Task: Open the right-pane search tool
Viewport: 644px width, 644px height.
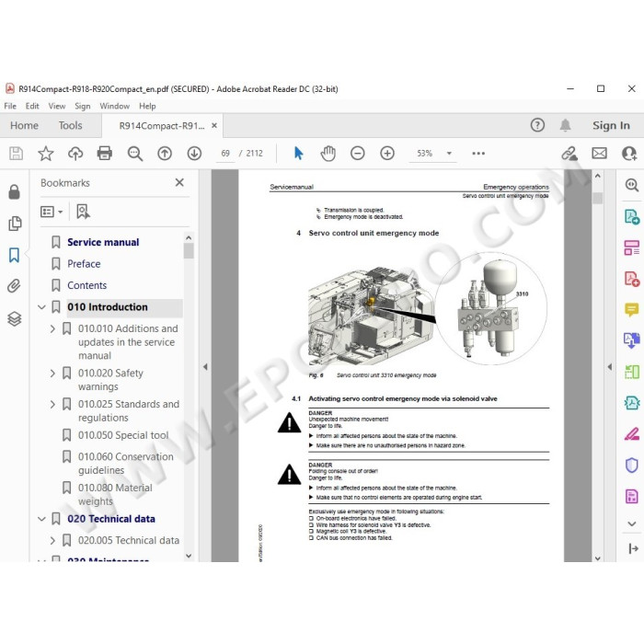Action: [x=632, y=185]
